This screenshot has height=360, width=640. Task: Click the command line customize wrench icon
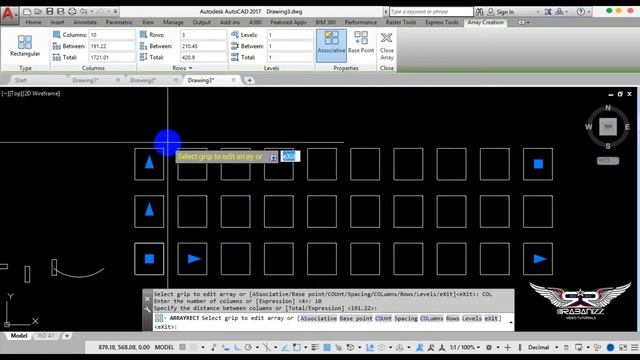pos(147,309)
